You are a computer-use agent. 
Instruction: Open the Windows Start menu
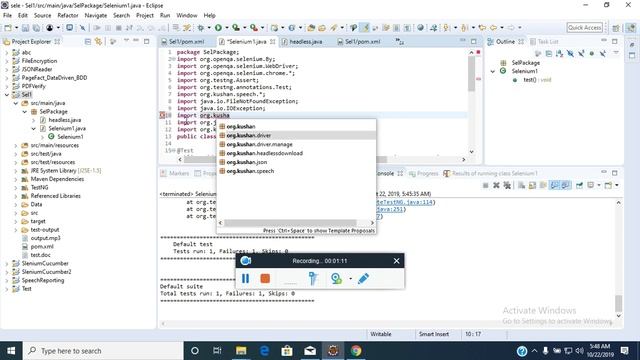point(11,351)
